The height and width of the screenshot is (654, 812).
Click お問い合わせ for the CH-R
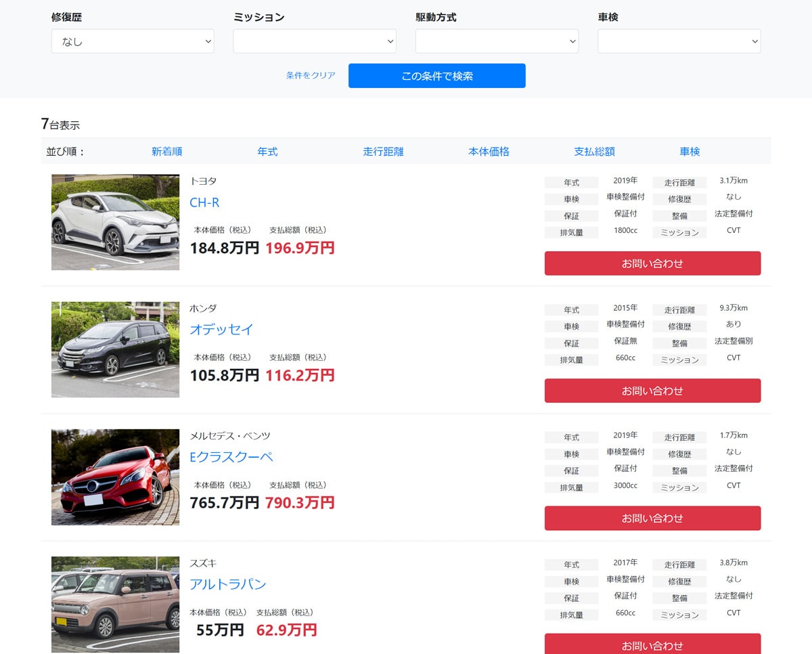pyautogui.click(x=652, y=263)
